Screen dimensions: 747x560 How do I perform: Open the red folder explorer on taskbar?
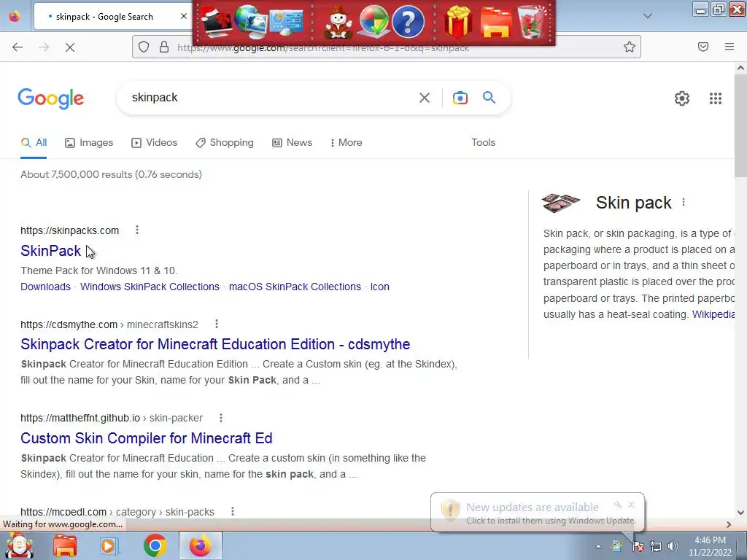(65, 545)
